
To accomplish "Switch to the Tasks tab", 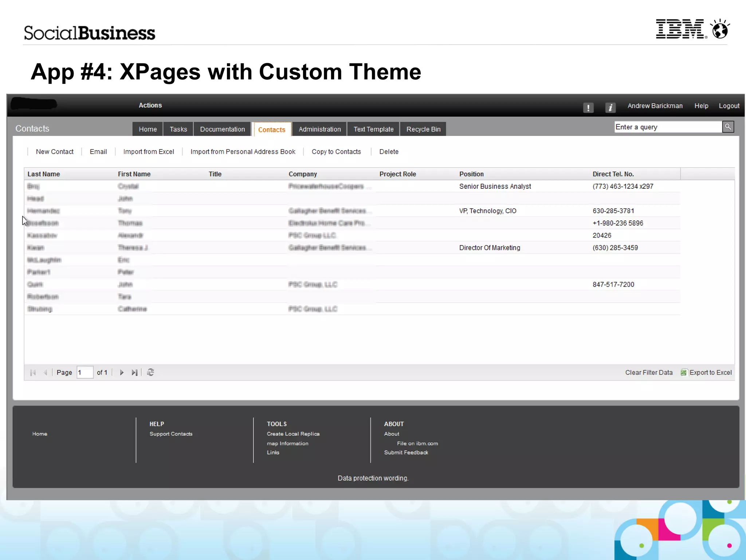I will pyautogui.click(x=178, y=129).
